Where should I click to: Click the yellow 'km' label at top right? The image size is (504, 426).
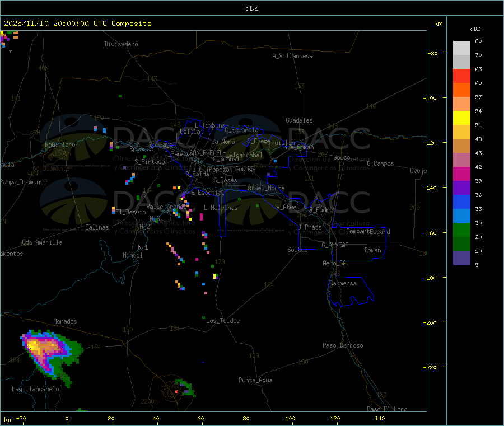click(x=438, y=24)
